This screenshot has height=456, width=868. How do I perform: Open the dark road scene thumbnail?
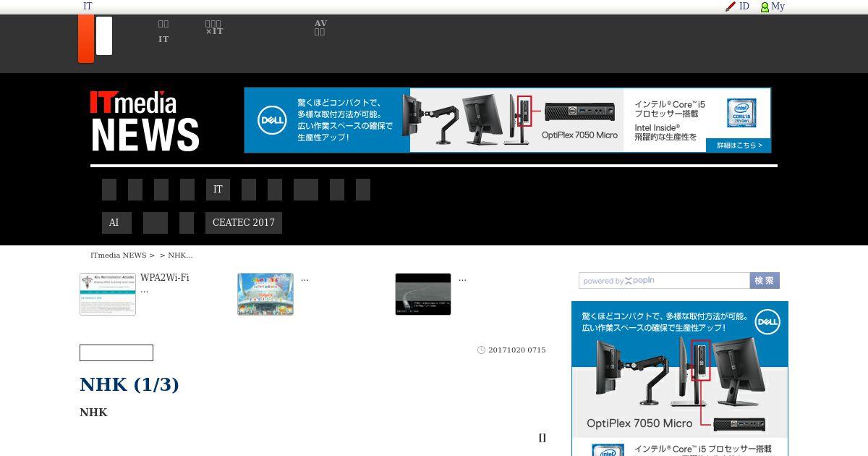pyautogui.click(x=423, y=294)
